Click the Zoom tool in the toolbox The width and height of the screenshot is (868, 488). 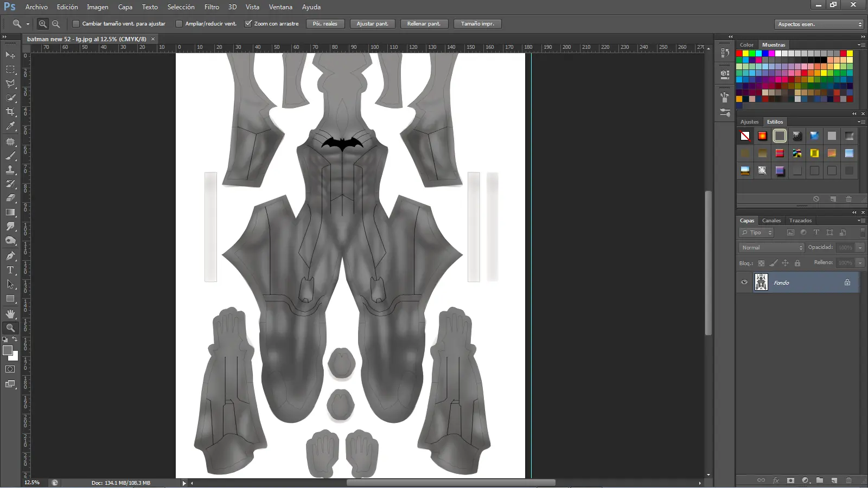pos(10,328)
